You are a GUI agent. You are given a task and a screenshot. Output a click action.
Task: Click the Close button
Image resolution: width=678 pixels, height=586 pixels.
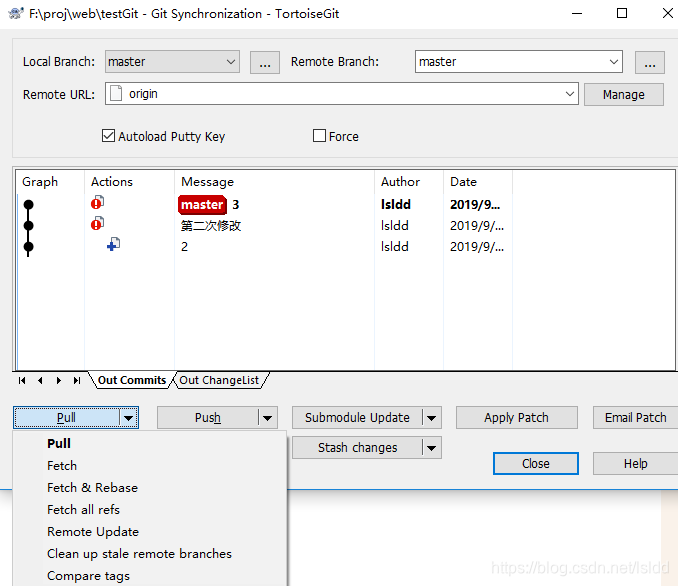point(536,464)
